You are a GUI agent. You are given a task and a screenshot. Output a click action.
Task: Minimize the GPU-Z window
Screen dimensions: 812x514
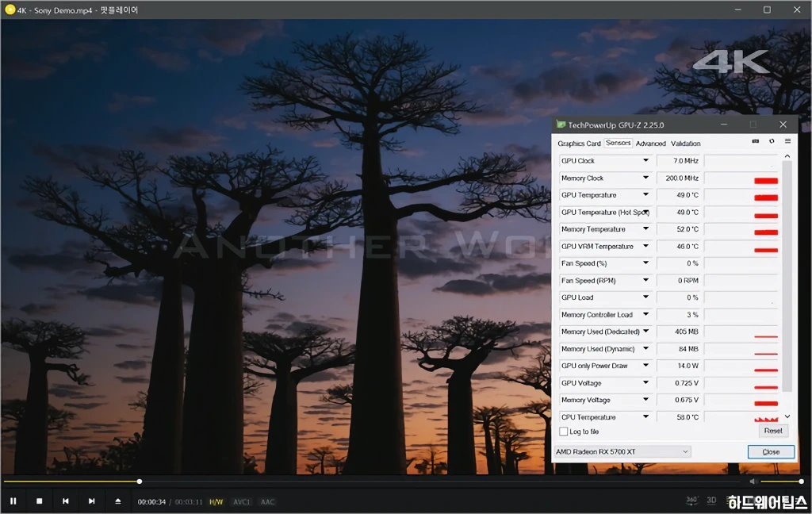724,125
